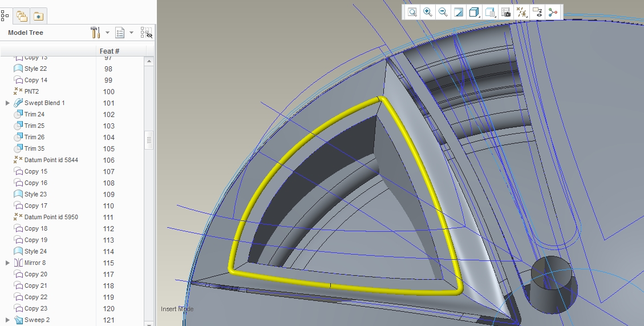Select the Sweep 2 feature icon
The image size is (644, 326).
coord(18,320)
